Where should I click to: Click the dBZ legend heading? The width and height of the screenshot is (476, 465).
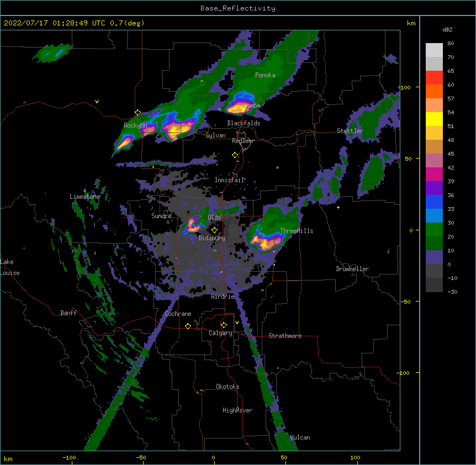(x=447, y=30)
